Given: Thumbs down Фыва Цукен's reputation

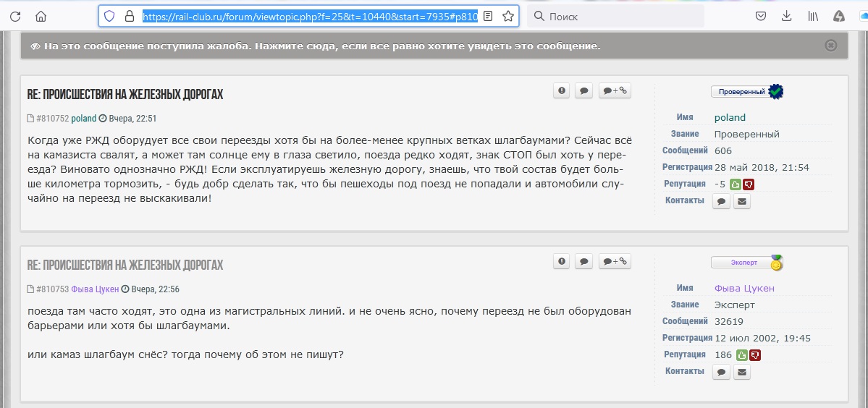Looking at the screenshot, I should point(754,354).
